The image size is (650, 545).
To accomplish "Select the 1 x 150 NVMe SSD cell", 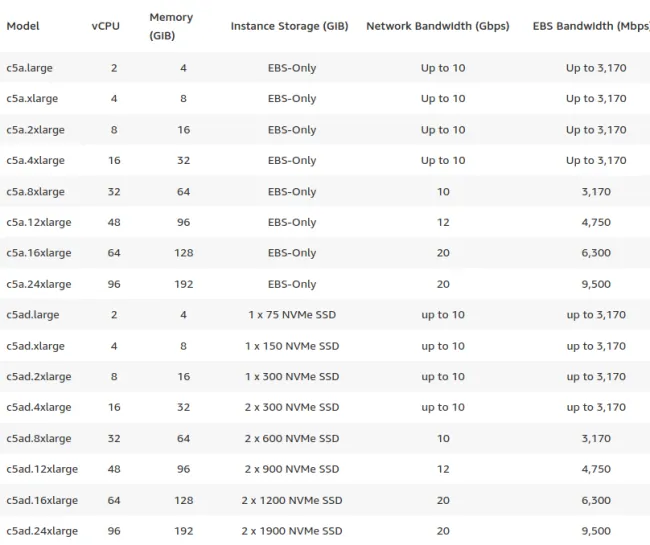I will pos(292,346).
